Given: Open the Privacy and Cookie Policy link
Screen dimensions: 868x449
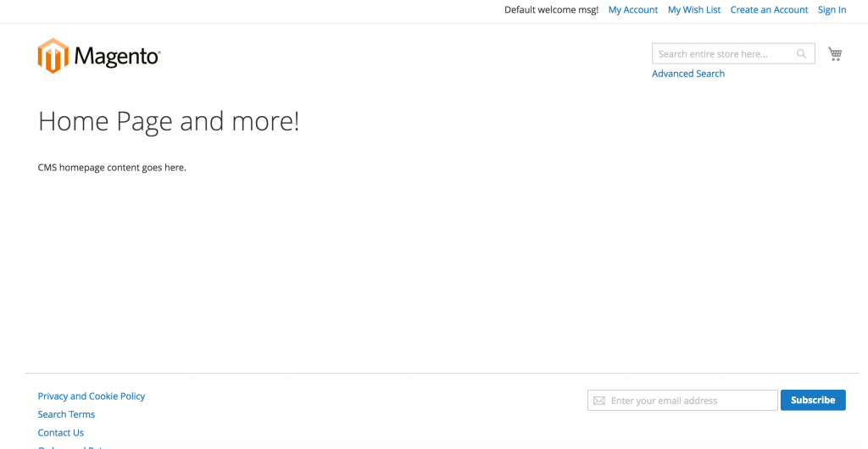Looking at the screenshot, I should click(x=92, y=396).
